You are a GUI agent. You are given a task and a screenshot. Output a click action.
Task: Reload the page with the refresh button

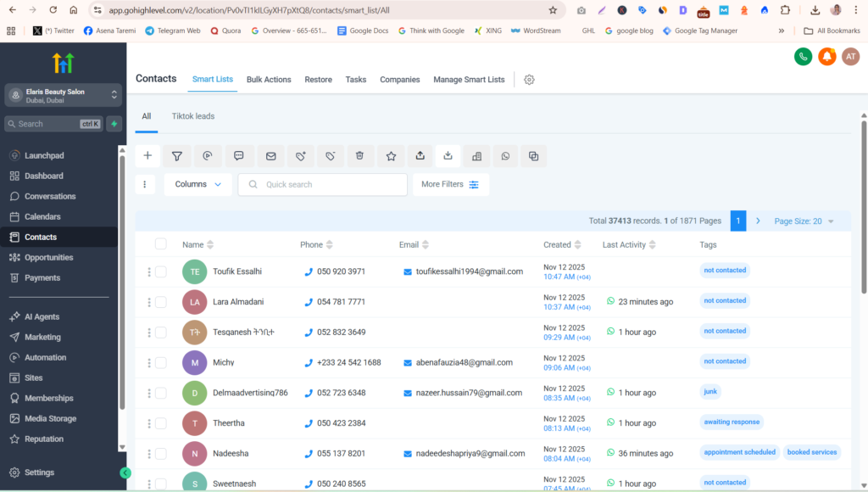(x=53, y=10)
